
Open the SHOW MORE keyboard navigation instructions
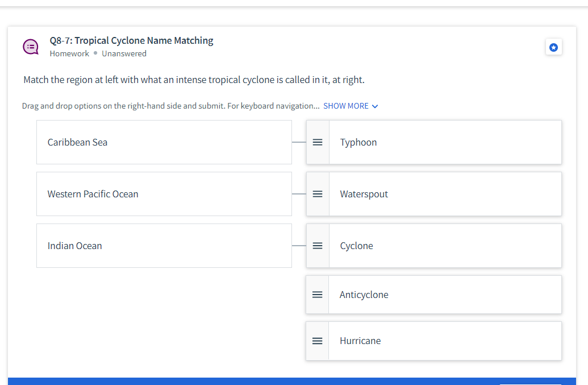pyautogui.click(x=347, y=106)
